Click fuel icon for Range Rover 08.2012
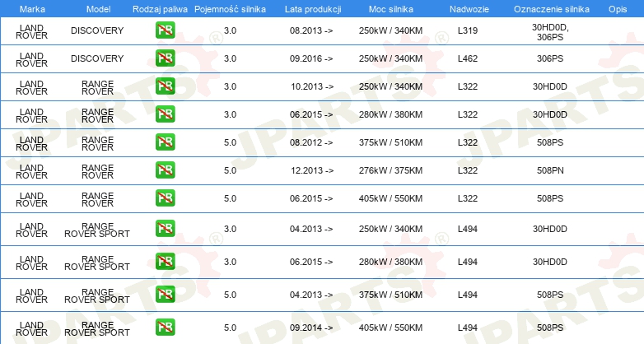 click(165, 142)
